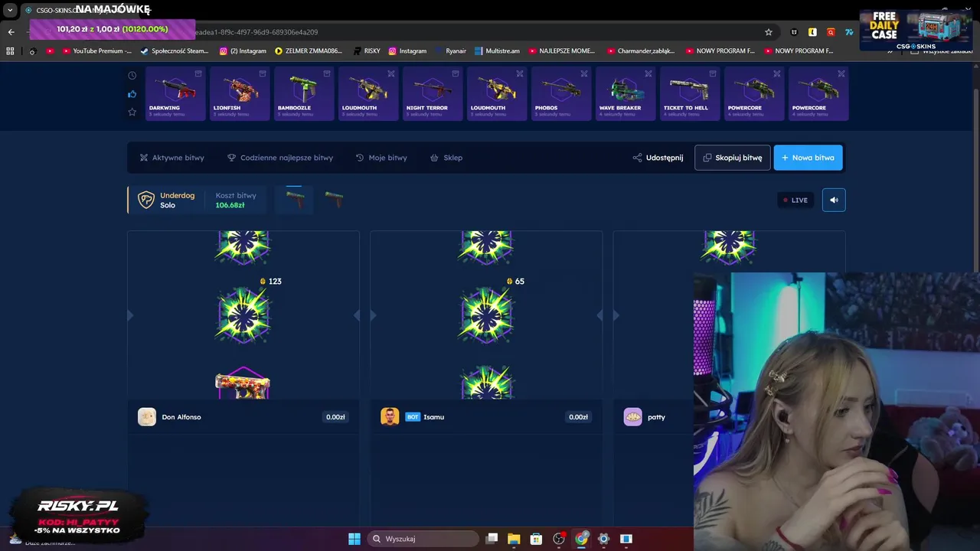Screen dimensions: 980x551
Task: Click Don Alfonso 0.00zł total
Action: (x=335, y=417)
